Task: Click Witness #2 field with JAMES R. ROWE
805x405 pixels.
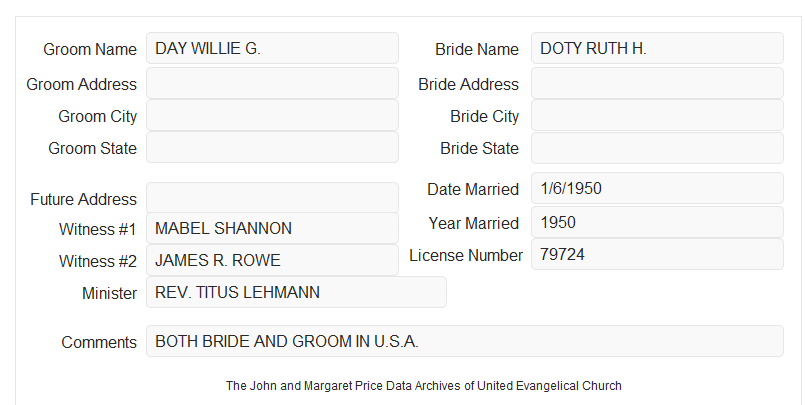Action: pyautogui.click(x=272, y=260)
